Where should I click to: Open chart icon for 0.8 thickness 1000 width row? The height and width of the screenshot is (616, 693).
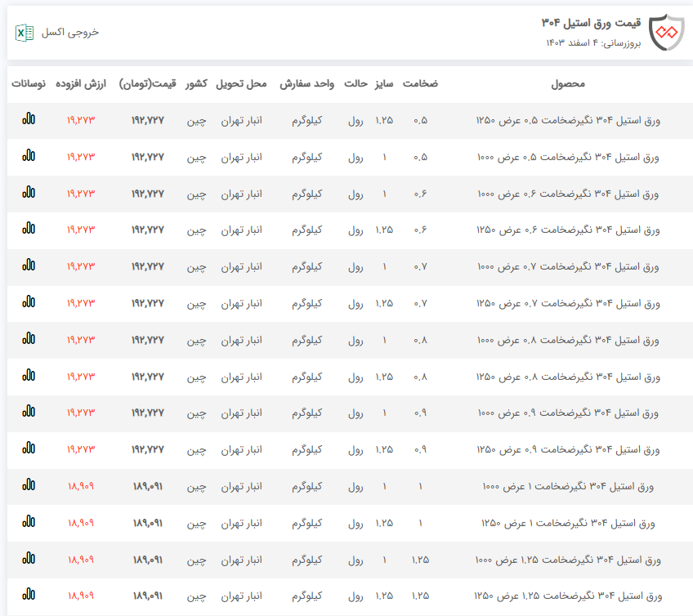point(29,339)
